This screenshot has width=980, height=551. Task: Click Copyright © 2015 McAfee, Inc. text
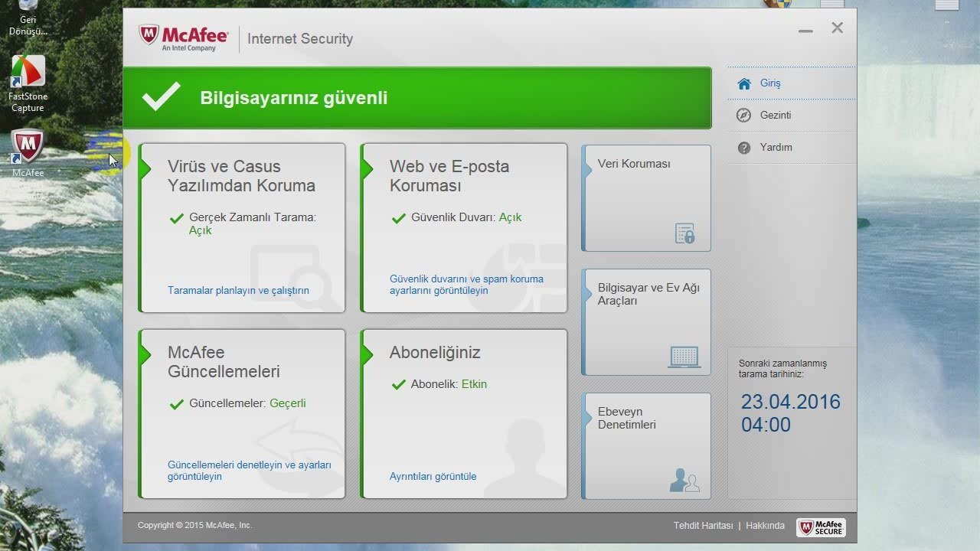pos(194,526)
